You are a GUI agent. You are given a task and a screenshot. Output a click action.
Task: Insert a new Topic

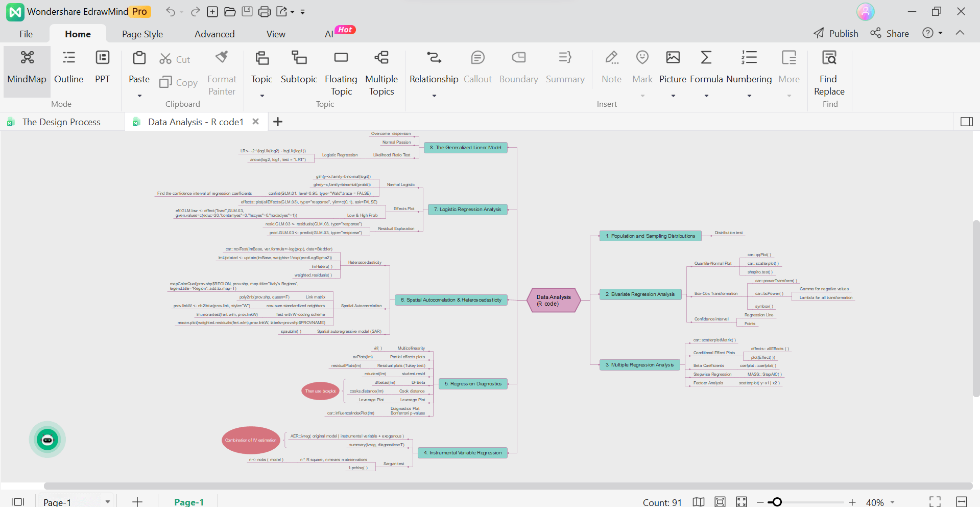[x=262, y=66]
